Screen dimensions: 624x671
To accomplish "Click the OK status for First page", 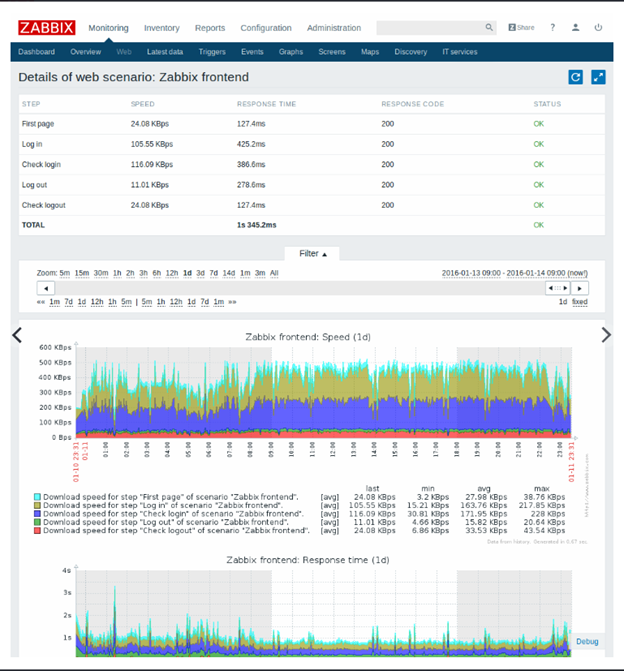I will click(x=538, y=124).
